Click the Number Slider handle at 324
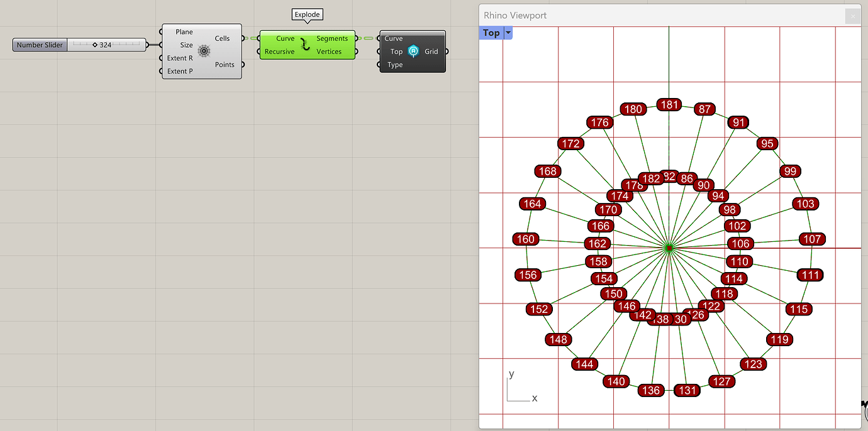The width and height of the screenshot is (868, 431). point(95,45)
